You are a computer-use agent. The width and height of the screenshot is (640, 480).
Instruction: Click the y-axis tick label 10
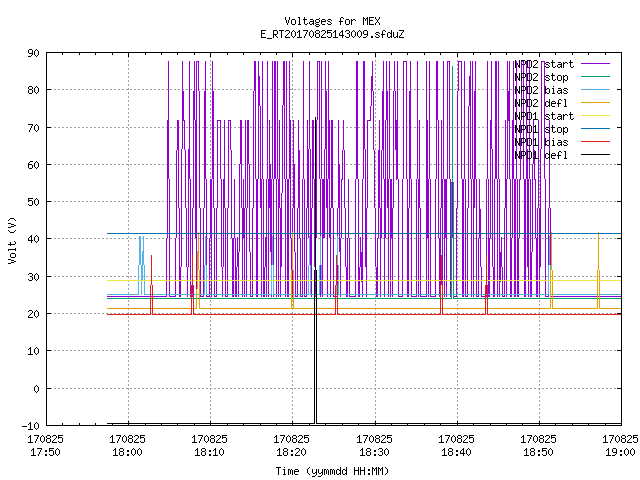tap(33, 351)
